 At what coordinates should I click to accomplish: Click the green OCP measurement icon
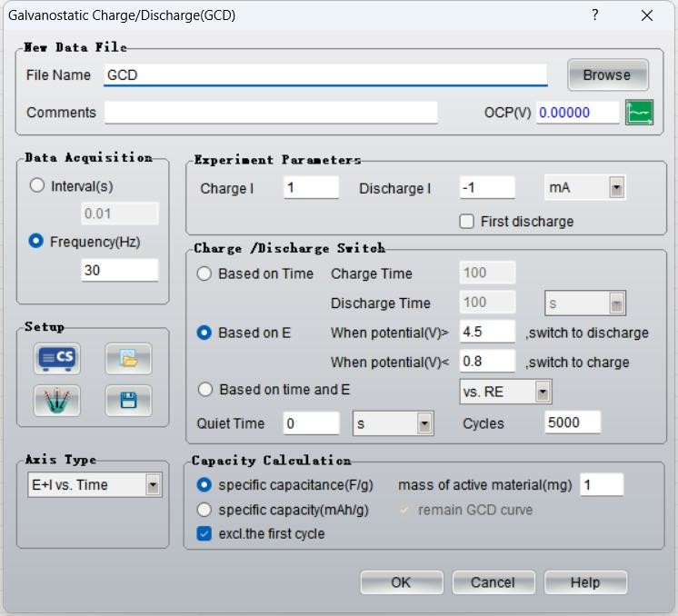tap(639, 113)
